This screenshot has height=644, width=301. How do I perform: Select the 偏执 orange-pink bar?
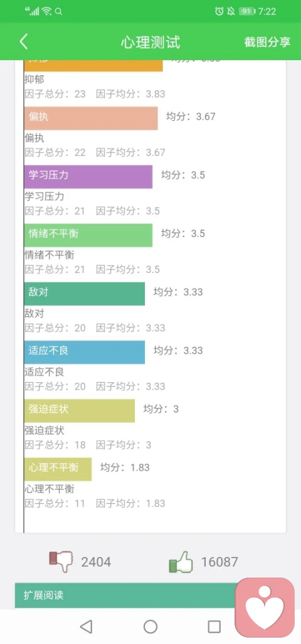point(91,118)
